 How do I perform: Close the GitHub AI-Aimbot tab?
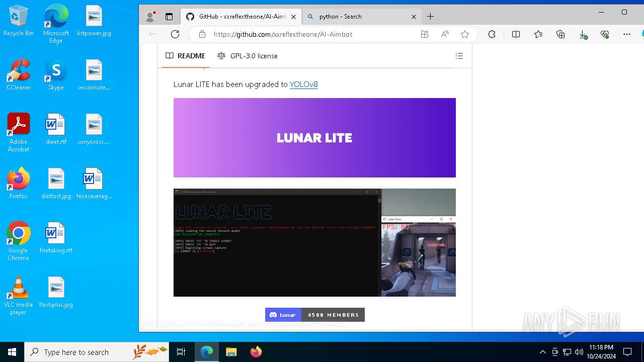tap(293, 17)
